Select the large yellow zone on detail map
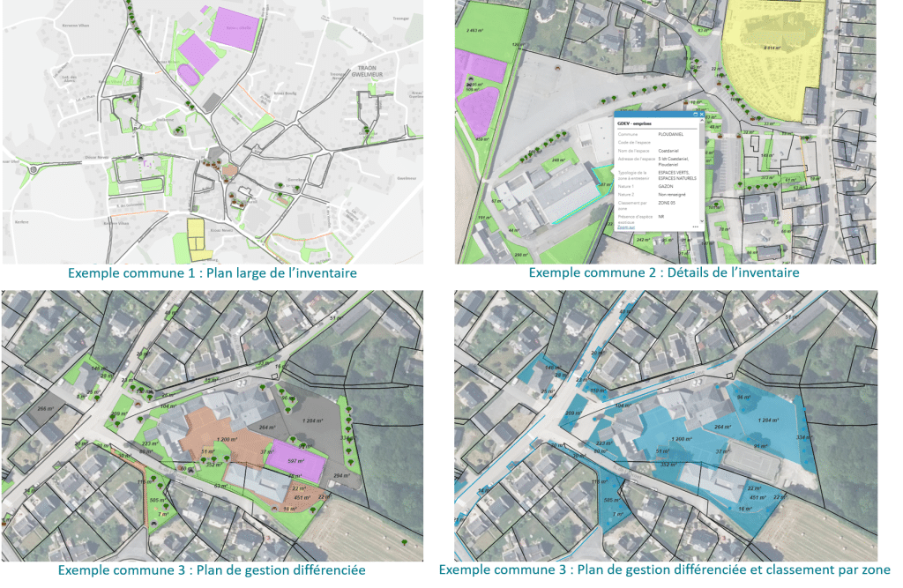903x588 pixels. pyautogui.click(x=771, y=62)
